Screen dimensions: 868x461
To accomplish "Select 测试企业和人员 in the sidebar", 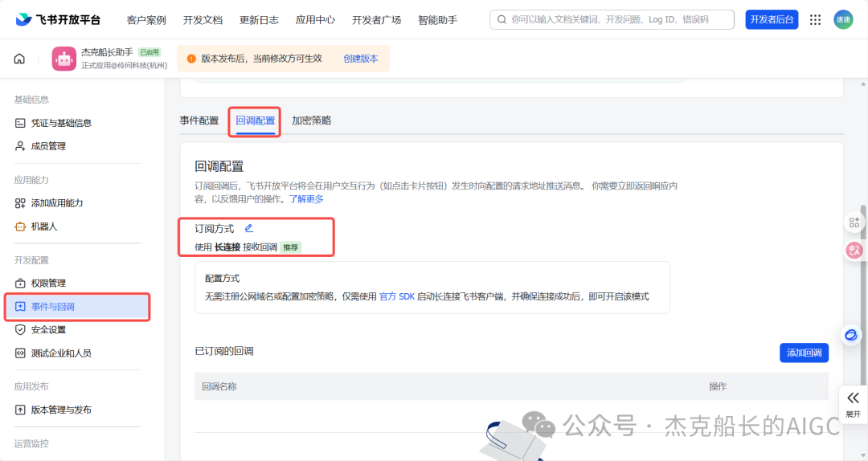I will (x=61, y=353).
